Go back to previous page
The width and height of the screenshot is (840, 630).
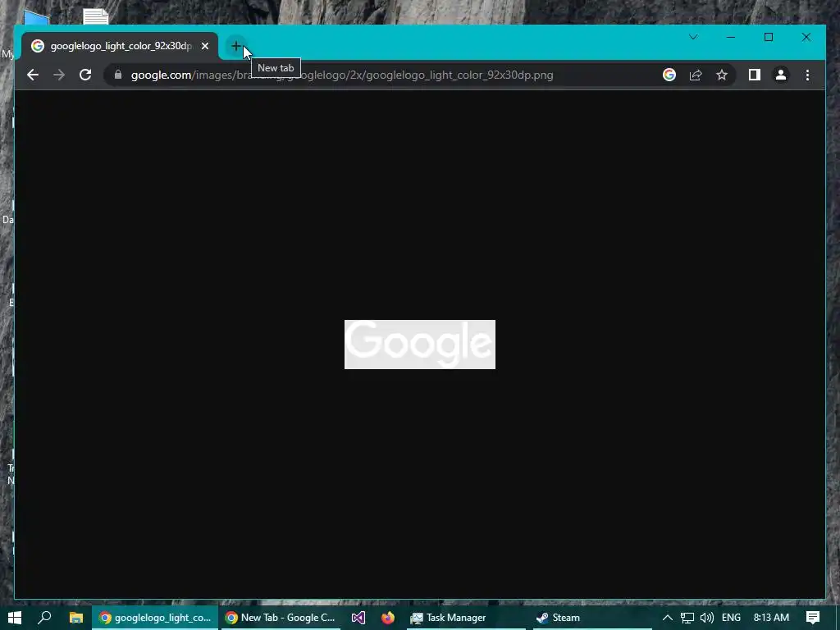pyautogui.click(x=33, y=75)
